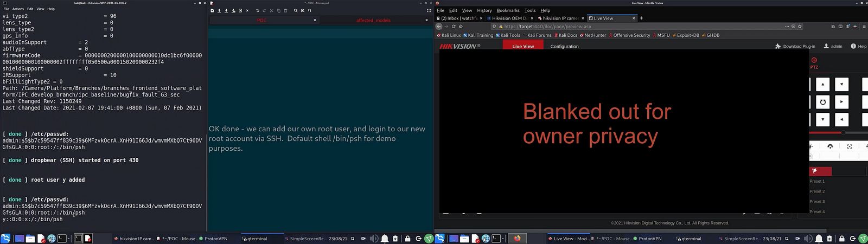Copy selection using Mousepad toolbar icon

pos(279,10)
